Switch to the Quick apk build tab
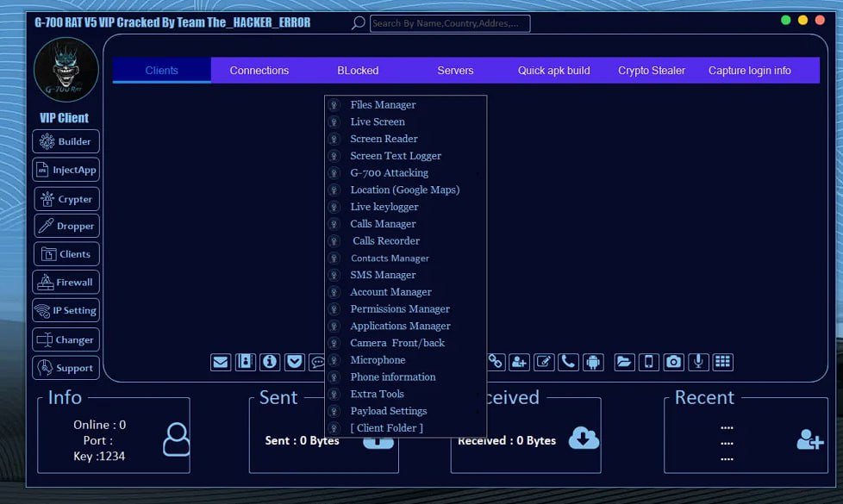 tap(553, 71)
